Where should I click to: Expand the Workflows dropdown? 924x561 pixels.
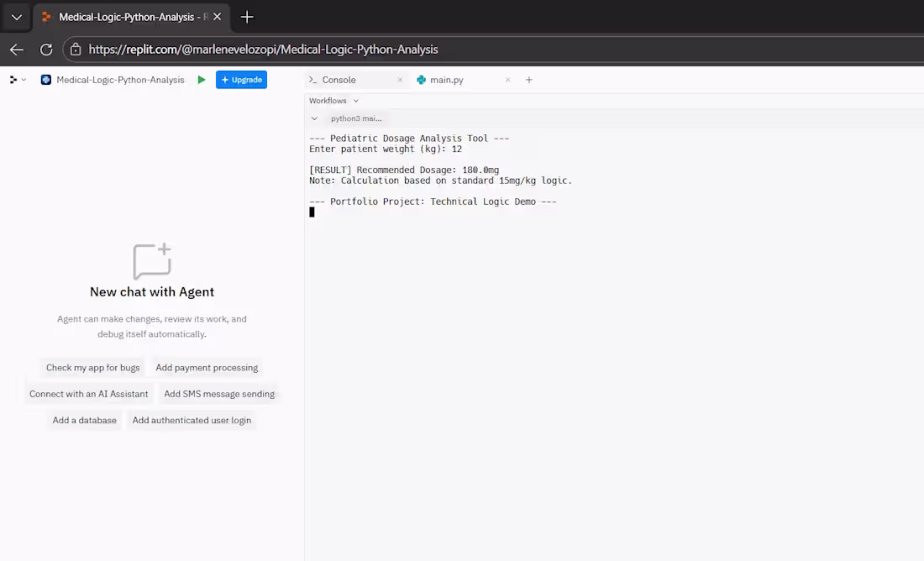pos(333,101)
